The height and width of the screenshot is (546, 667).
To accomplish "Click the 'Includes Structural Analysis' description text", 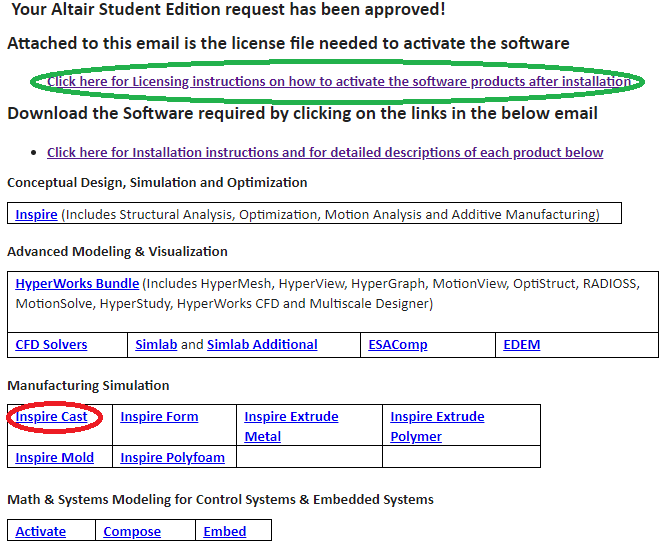I will coord(331,214).
